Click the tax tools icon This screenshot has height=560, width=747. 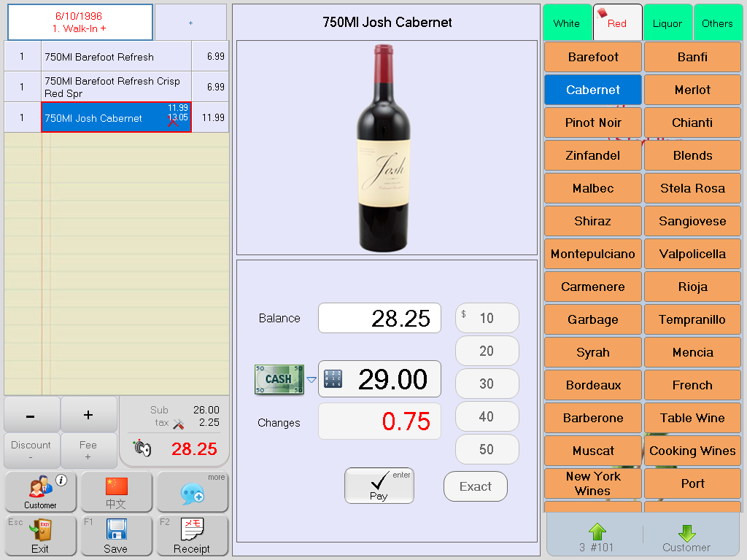point(178,424)
